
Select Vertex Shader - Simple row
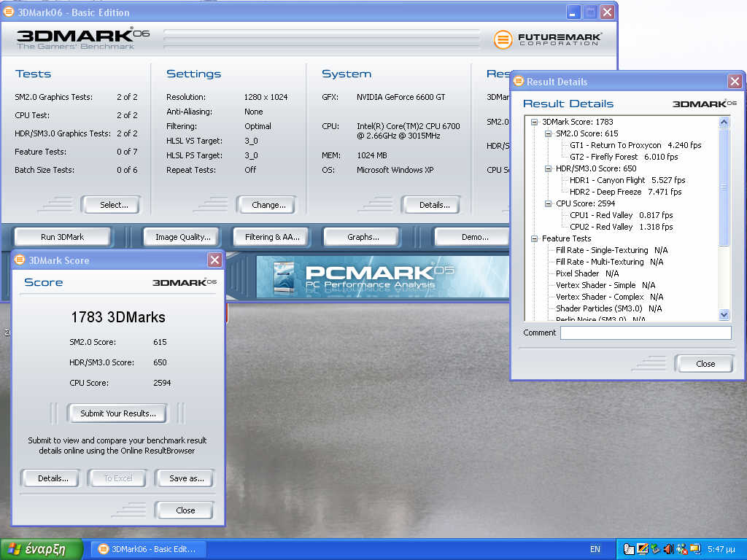click(x=605, y=285)
